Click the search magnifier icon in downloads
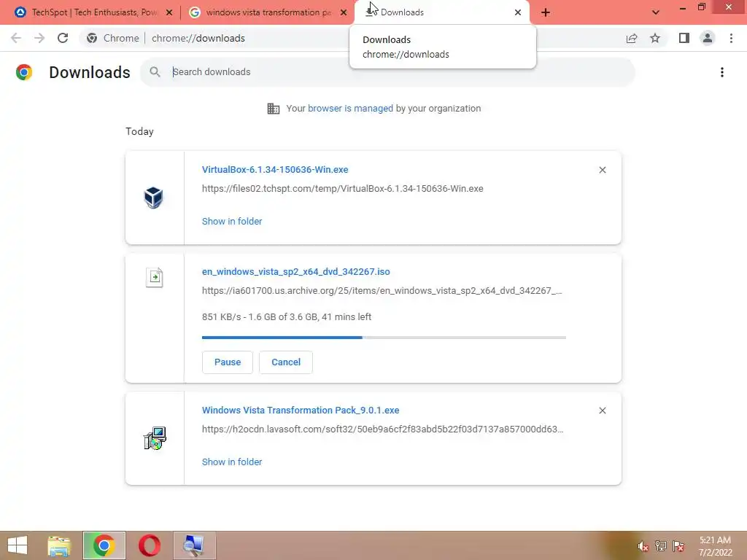Image resolution: width=747 pixels, height=560 pixels. pyautogui.click(x=155, y=72)
